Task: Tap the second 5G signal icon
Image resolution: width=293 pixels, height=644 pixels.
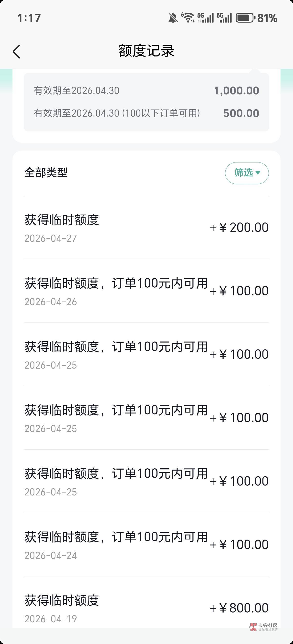Action: (224, 18)
